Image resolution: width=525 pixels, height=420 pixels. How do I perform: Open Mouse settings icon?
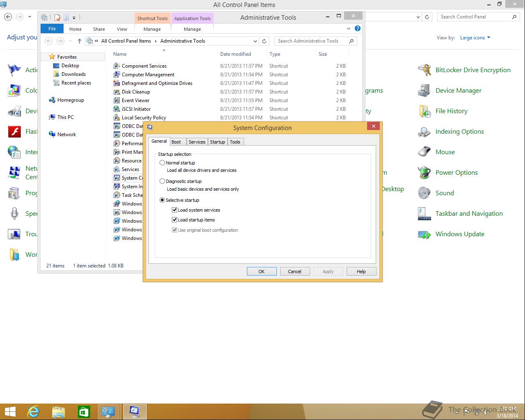(424, 152)
